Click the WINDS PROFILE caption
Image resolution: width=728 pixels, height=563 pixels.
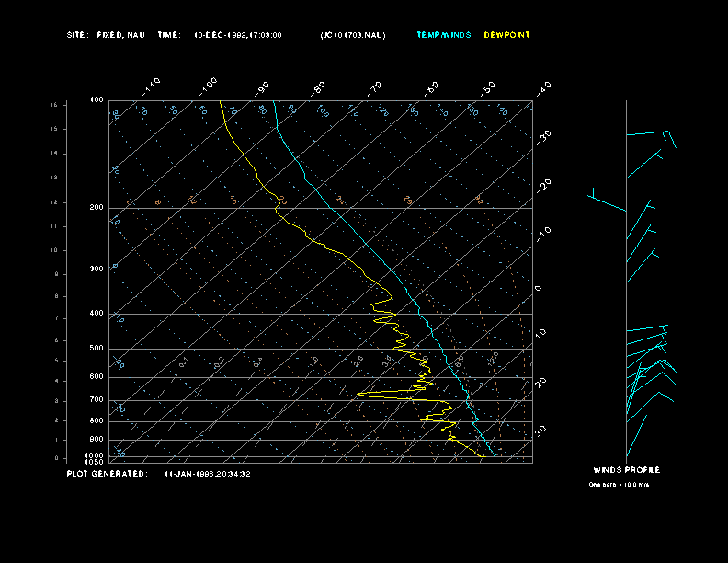626,470
